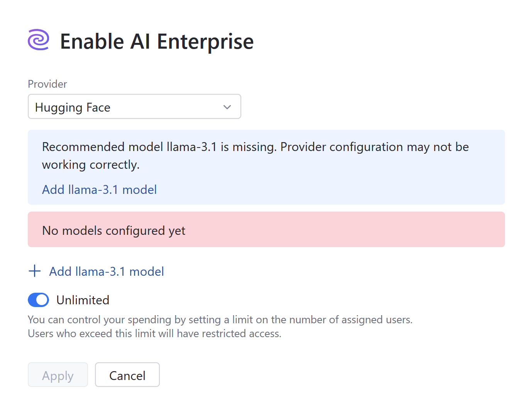This screenshot has height=414, width=532.
Task: Click the red No models configured banner
Action: (x=266, y=229)
